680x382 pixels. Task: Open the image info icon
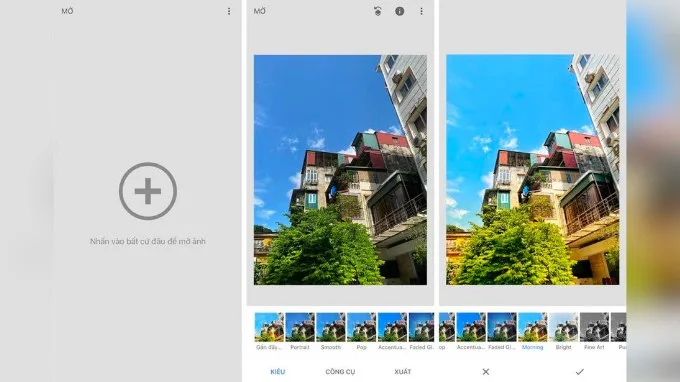click(399, 11)
